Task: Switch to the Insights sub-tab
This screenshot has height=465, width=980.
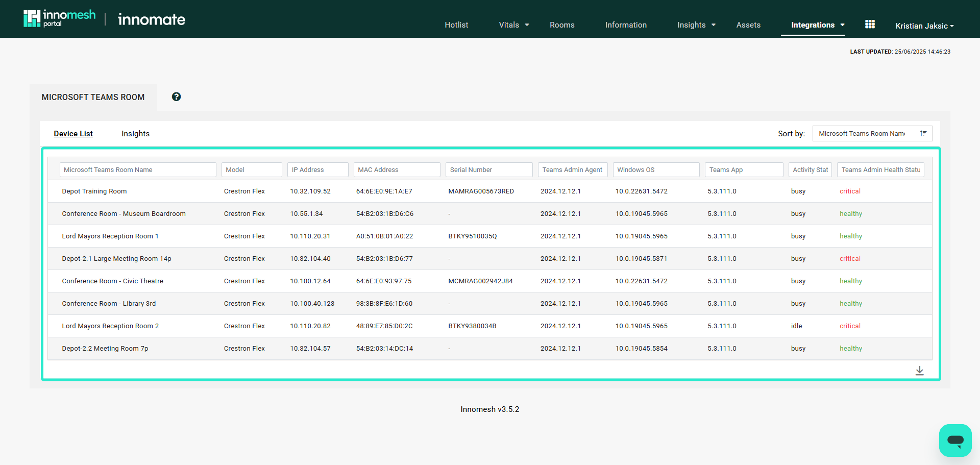Action: [136, 134]
